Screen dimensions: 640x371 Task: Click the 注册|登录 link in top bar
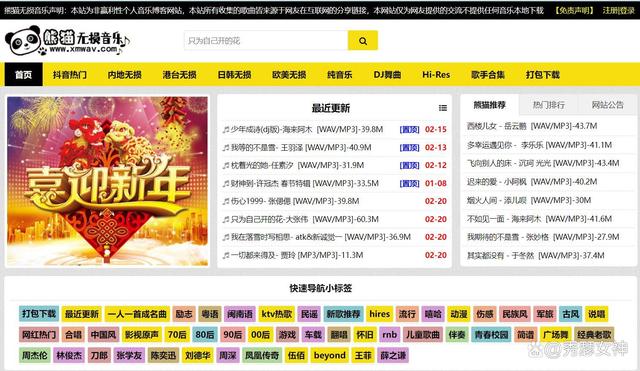pyautogui.click(x=619, y=10)
